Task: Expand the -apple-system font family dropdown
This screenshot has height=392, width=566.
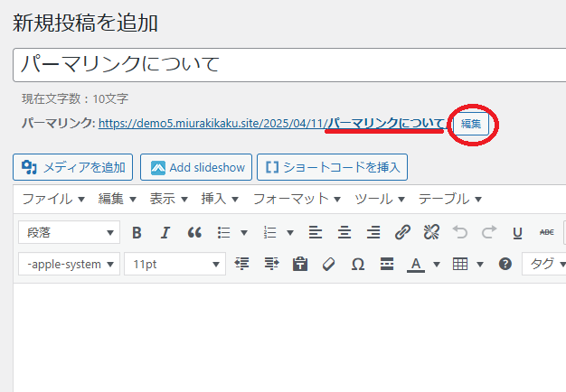Action: click(69, 264)
